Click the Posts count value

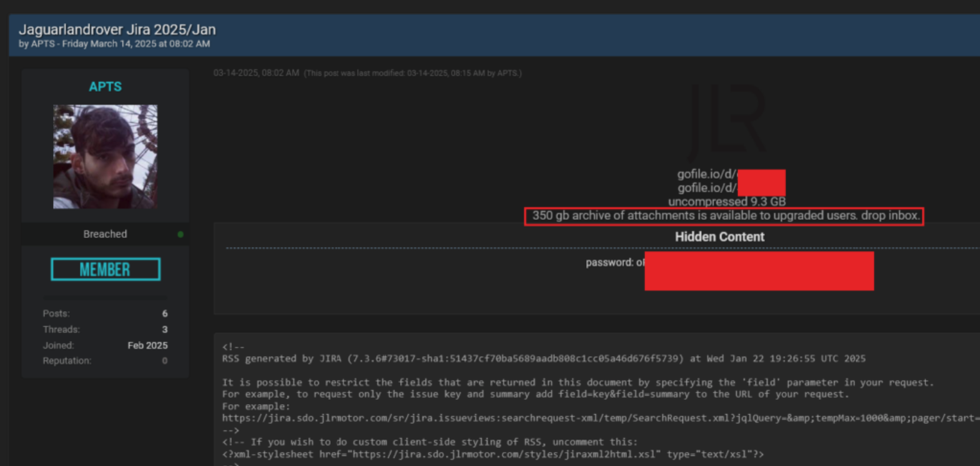coord(164,314)
